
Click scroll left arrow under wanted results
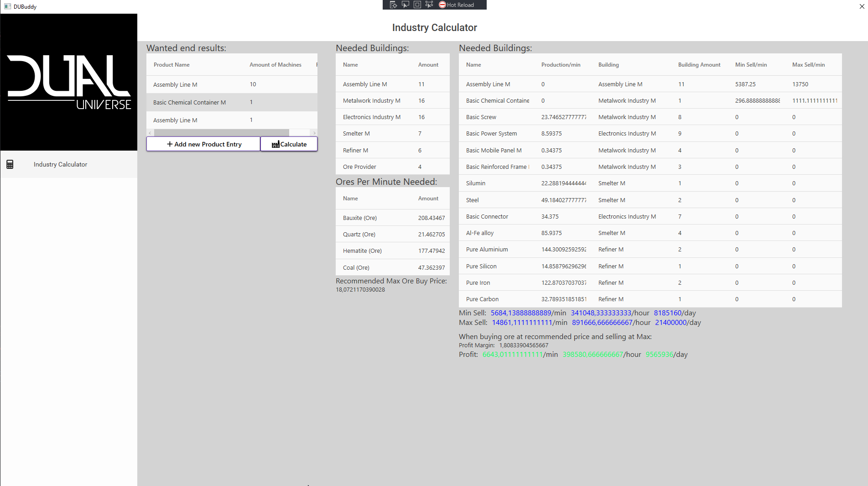pyautogui.click(x=150, y=133)
